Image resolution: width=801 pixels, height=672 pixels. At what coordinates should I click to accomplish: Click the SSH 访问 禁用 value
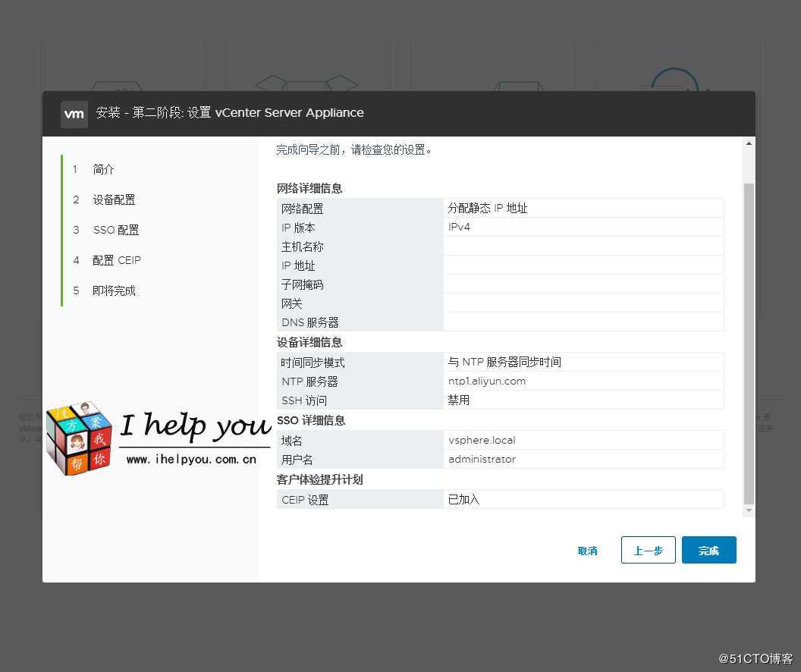point(458,400)
